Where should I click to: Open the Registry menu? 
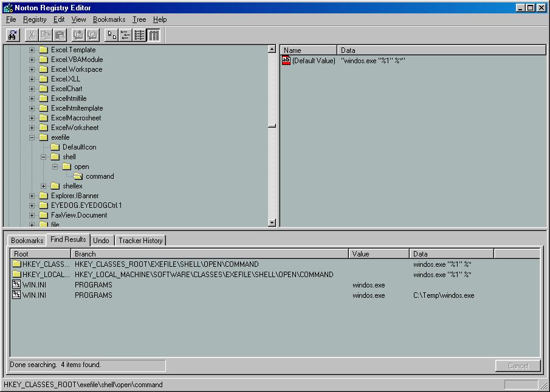[35, 19]
